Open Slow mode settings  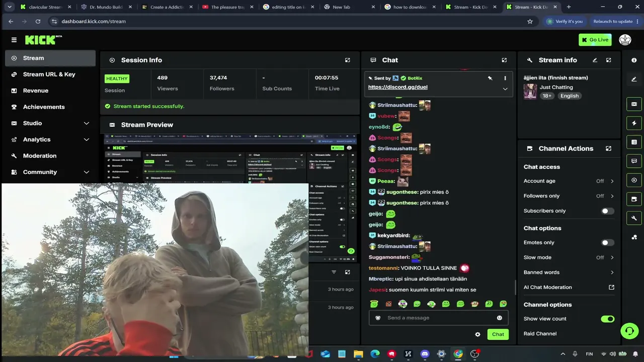click(569, 257)
